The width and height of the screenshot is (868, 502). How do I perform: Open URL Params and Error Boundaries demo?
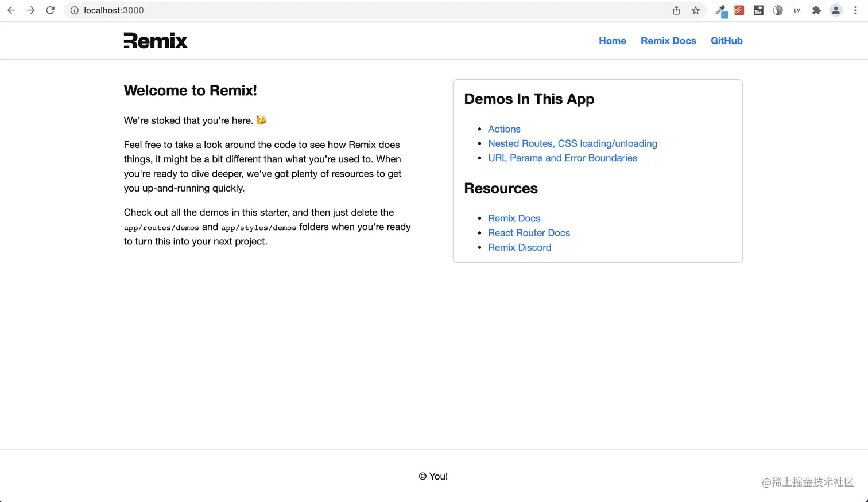coord(563,158)
